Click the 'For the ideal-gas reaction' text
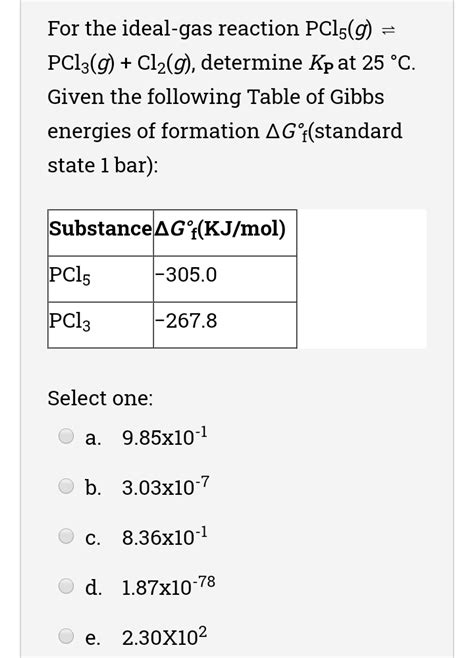 point(173,29)
